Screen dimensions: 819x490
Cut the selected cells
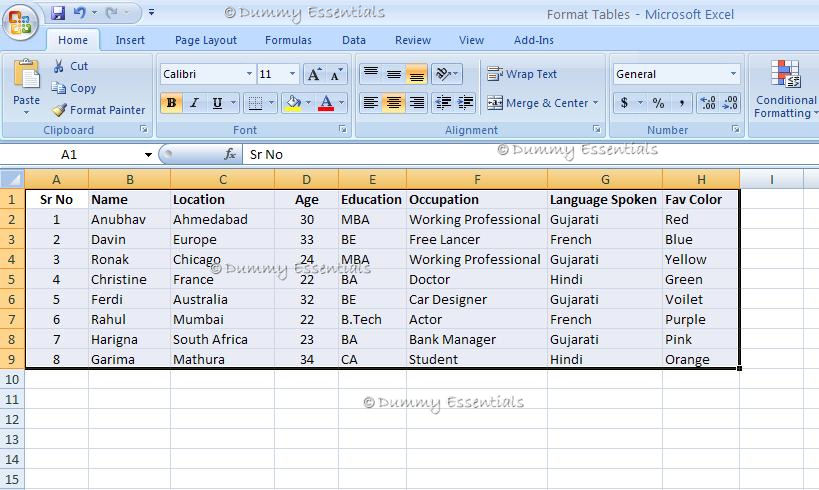tap(71, 66)
